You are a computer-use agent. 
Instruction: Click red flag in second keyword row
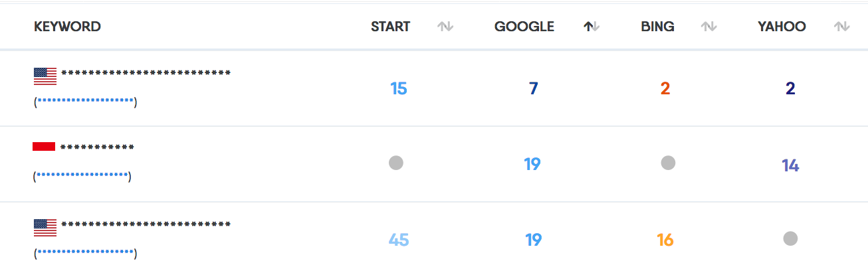[x=44, y=146]
